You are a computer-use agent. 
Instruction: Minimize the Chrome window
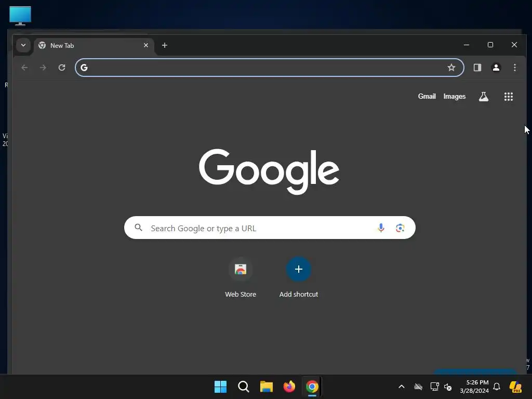point(467,45)
